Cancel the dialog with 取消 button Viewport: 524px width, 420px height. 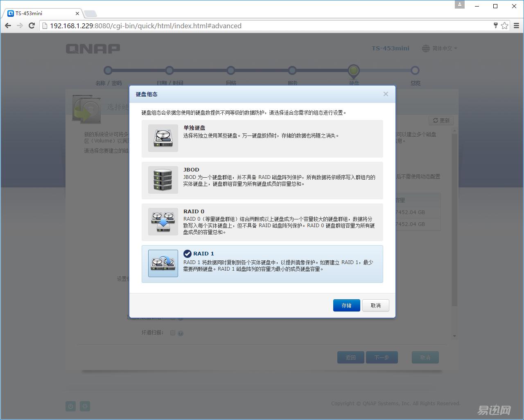376,305
